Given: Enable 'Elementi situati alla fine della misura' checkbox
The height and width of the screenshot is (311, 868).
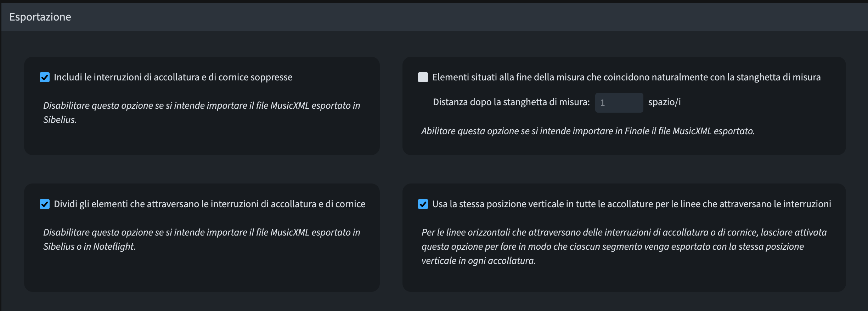Looking at the screenshot, I should coord(424,77).
